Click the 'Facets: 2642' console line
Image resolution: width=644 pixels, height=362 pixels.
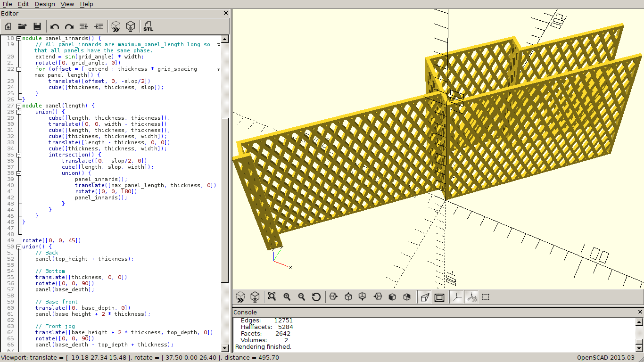tap(265, 333)
